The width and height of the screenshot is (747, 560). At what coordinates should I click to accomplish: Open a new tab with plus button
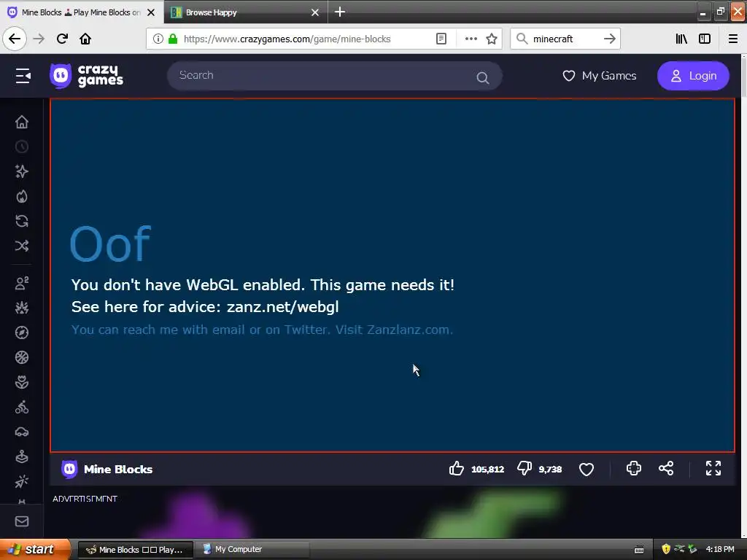340,12
